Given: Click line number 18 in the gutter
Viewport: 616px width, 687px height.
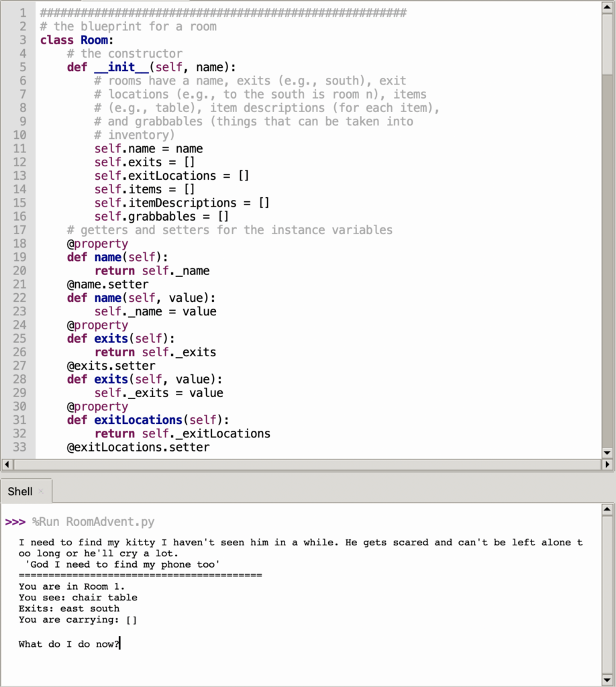Looking at the screenshot, I should coord(19,244).
